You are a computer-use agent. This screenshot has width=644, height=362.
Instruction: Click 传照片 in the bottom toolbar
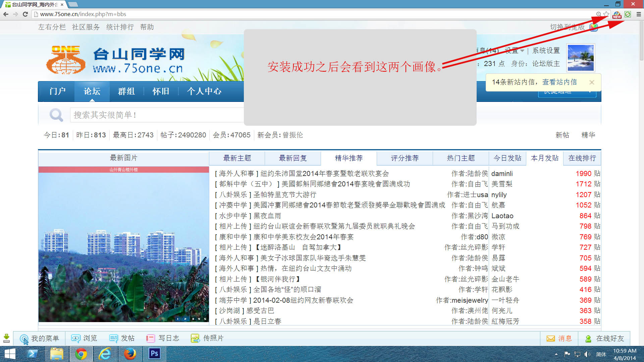point(207,339)
